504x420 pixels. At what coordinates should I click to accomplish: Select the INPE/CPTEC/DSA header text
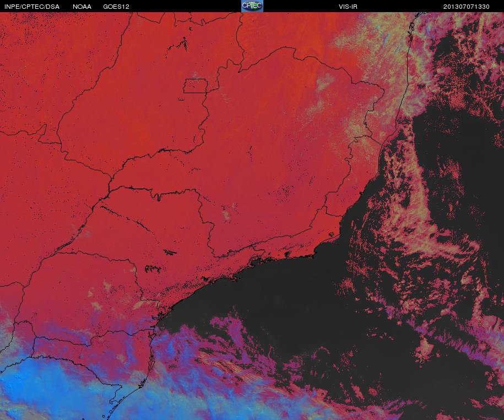click(32, 7)
